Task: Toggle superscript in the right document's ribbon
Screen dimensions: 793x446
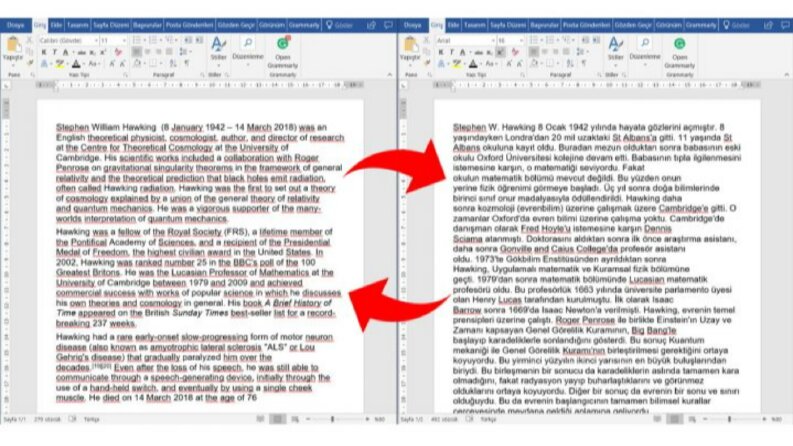Action: pos(500,53)
